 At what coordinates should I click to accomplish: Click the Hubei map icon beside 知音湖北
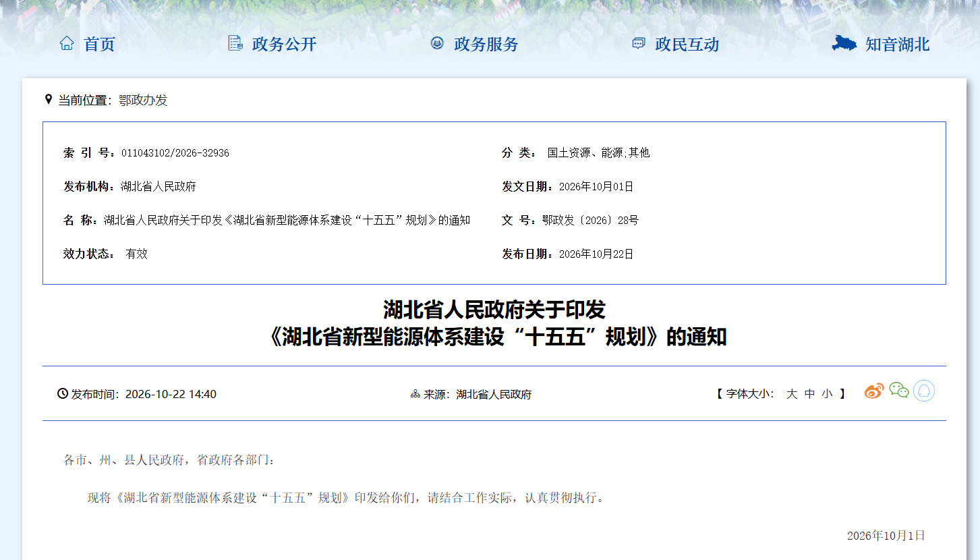pyautogui.click(x=844, y=44)
